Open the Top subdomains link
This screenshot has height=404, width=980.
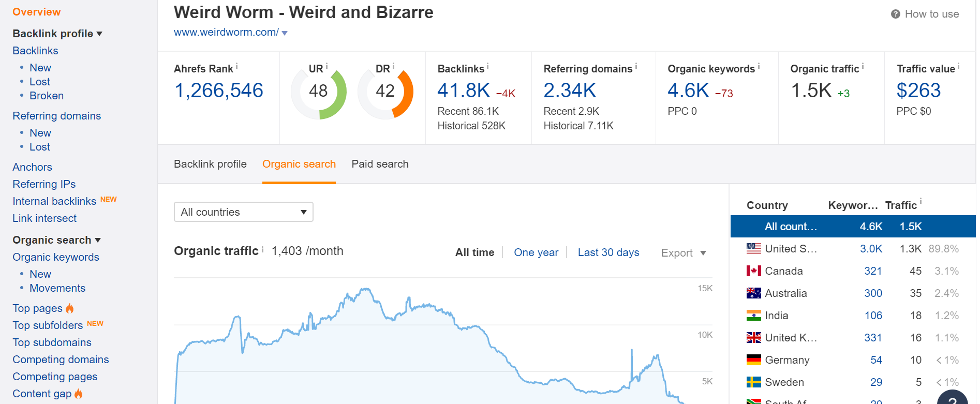(x=52, y=342)
